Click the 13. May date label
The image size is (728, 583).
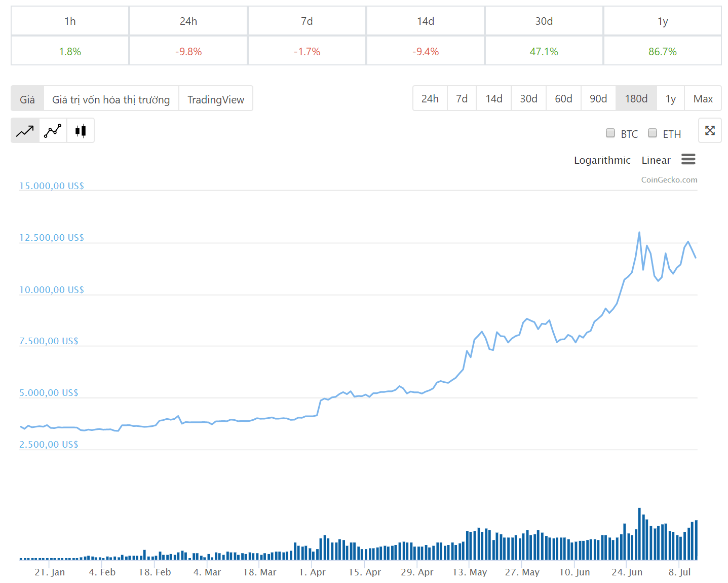point(470,572)
